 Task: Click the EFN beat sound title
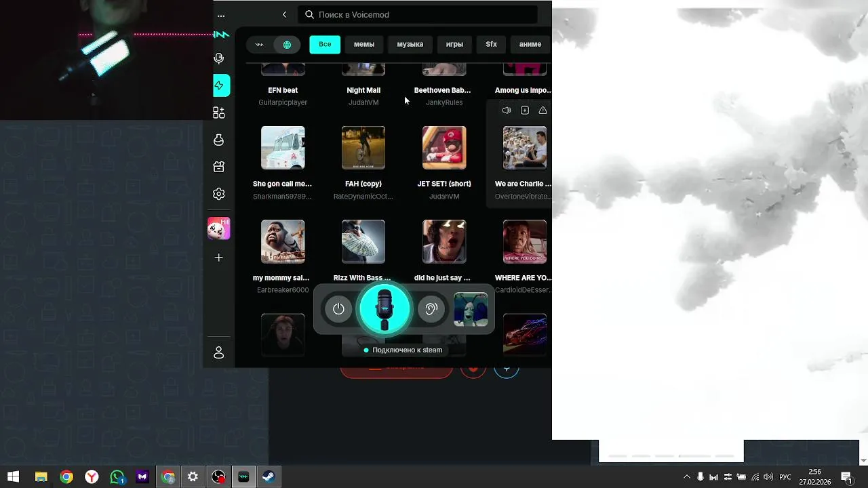click(283, 90)
